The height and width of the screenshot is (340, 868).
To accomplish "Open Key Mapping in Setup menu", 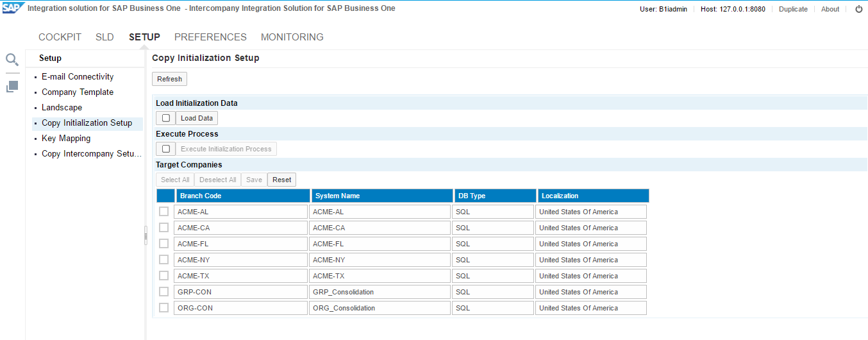I will tap(66, 139).
